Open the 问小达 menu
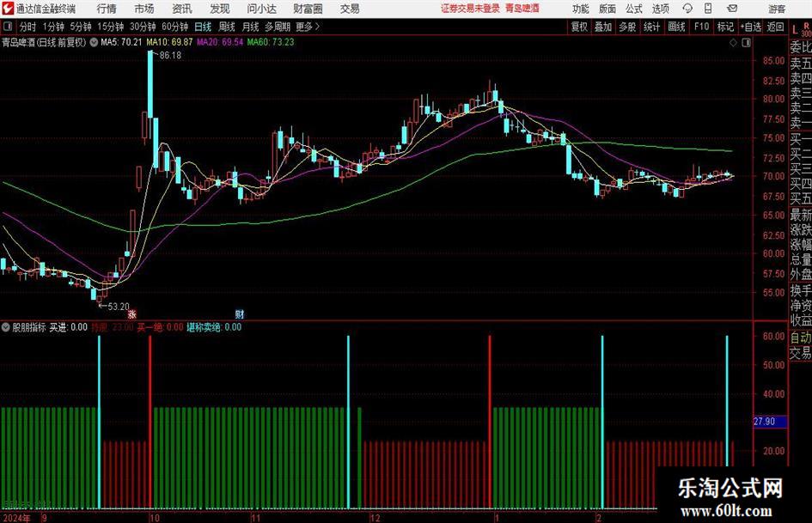The width and height of the screenshot is (812, 523). (261, 9)
